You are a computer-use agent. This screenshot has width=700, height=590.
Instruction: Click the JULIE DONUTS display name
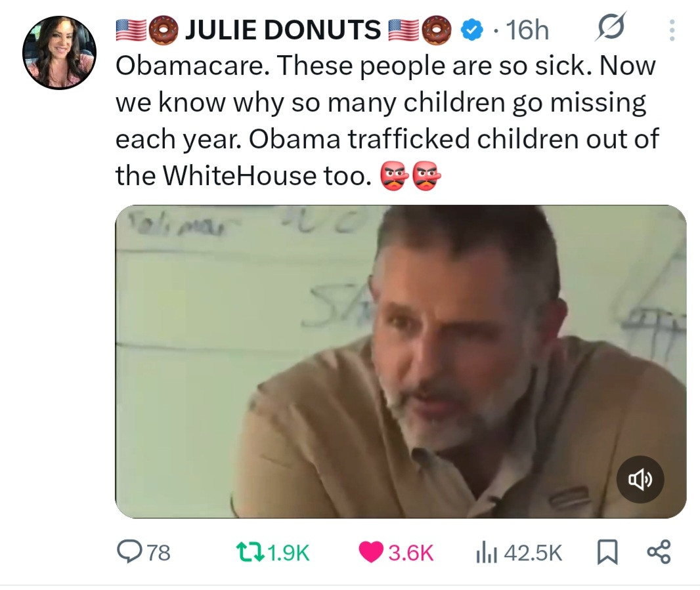click(x=283, y=30)
